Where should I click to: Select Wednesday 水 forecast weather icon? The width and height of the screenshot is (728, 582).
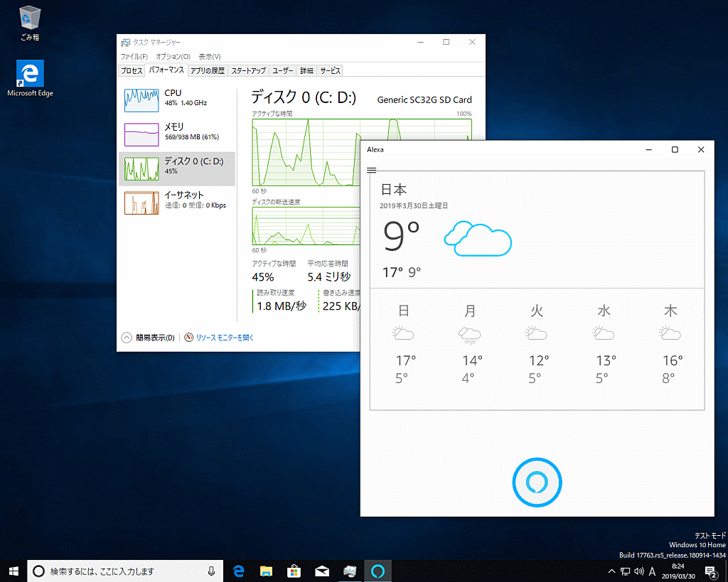point(603,334)
